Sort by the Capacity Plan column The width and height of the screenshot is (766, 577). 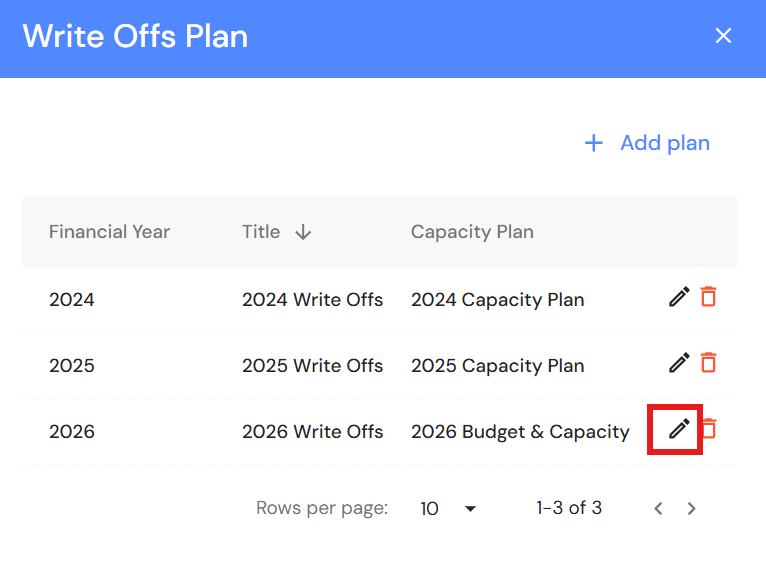tap(472, 232)
